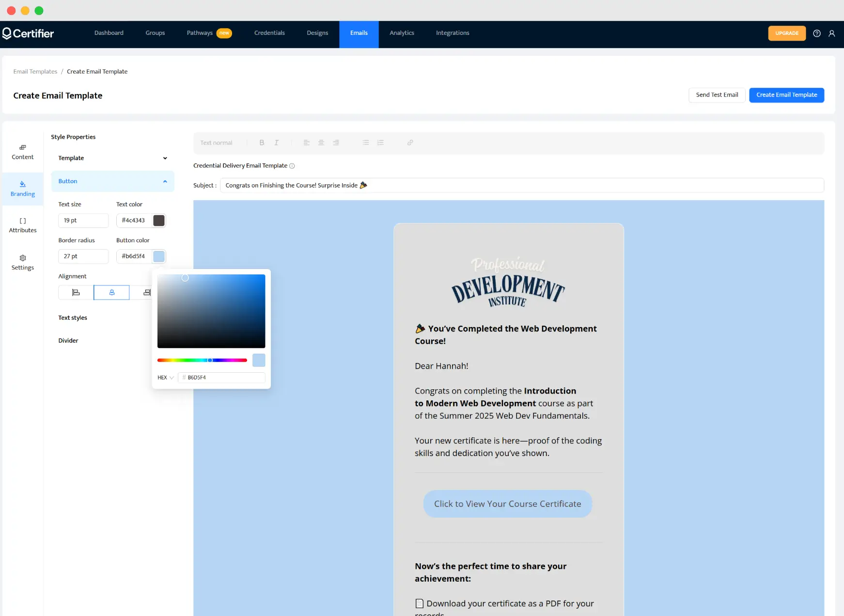Center text in editor toolbar
The width and height of the screenshot is (844, 616).
tap(321, 142)
